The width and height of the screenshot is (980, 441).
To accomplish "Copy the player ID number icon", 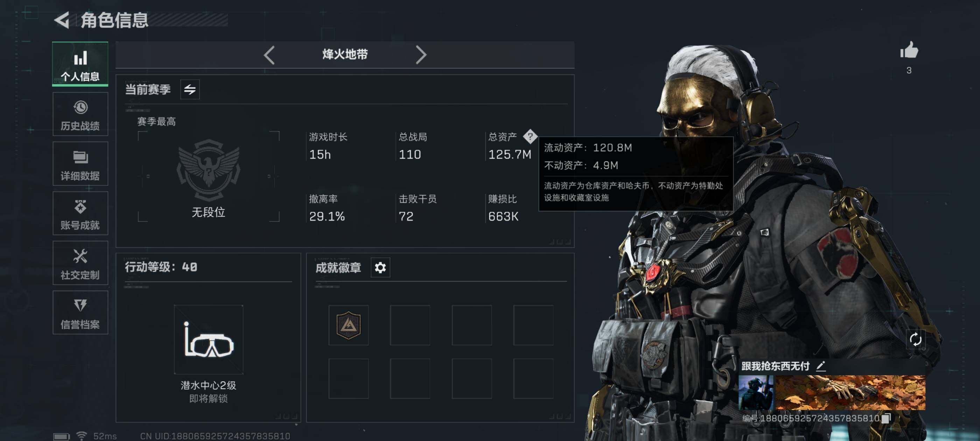I will click(887, 418).
